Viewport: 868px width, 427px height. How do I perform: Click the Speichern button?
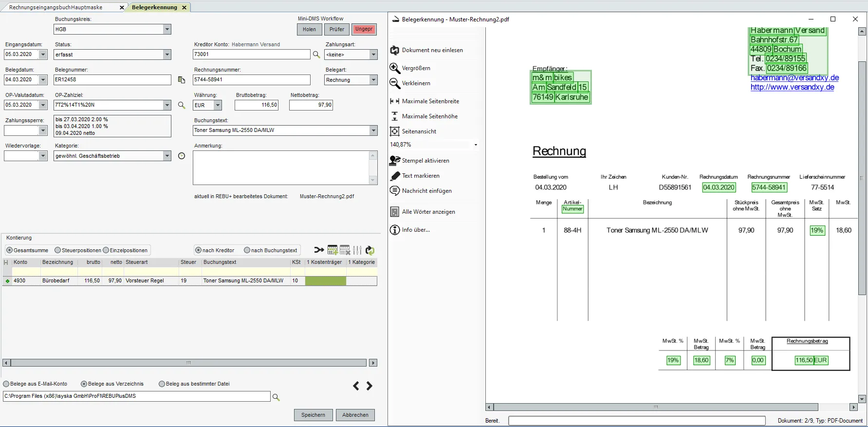(313, 415)
